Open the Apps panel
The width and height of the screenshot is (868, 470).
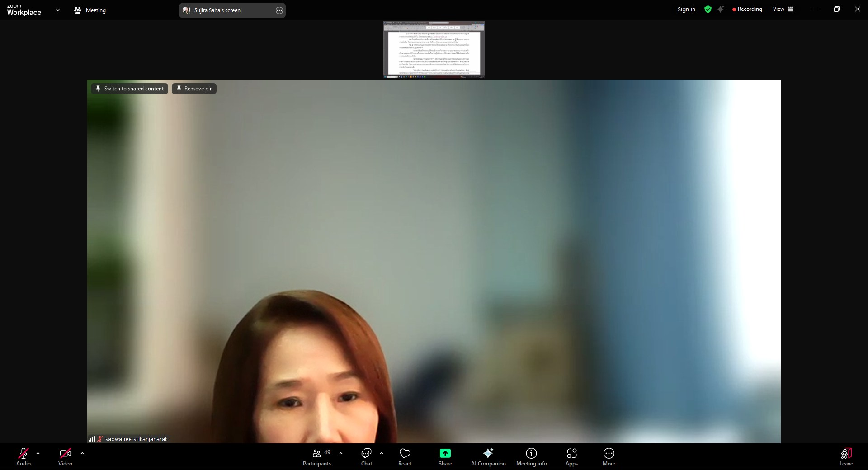[571, 456]
